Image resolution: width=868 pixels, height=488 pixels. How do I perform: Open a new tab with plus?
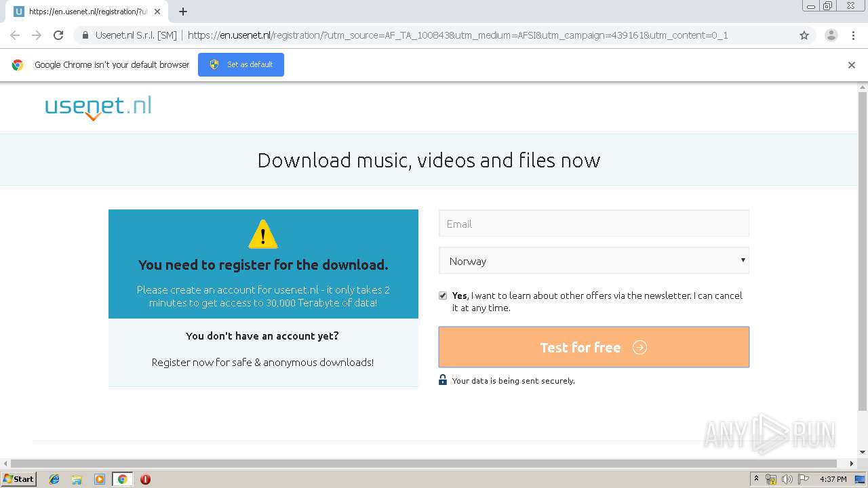click(183, 12)
